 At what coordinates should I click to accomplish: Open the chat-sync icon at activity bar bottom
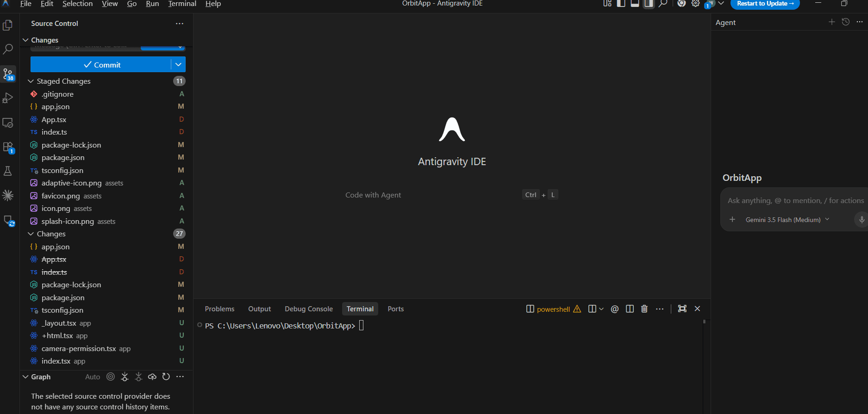(9, 221)
